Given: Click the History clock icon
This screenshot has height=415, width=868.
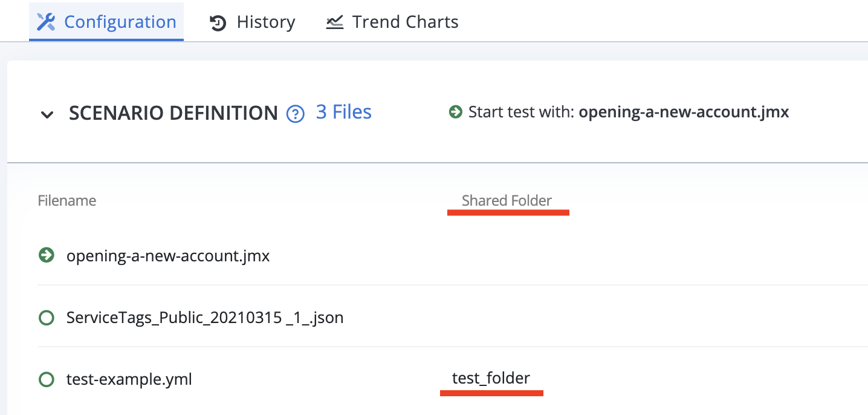Looking at the screenshot, I should 218,23.
